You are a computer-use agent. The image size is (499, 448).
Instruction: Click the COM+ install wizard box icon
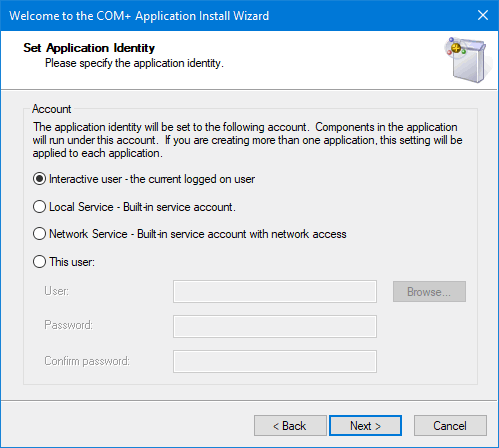pos(468,60)
